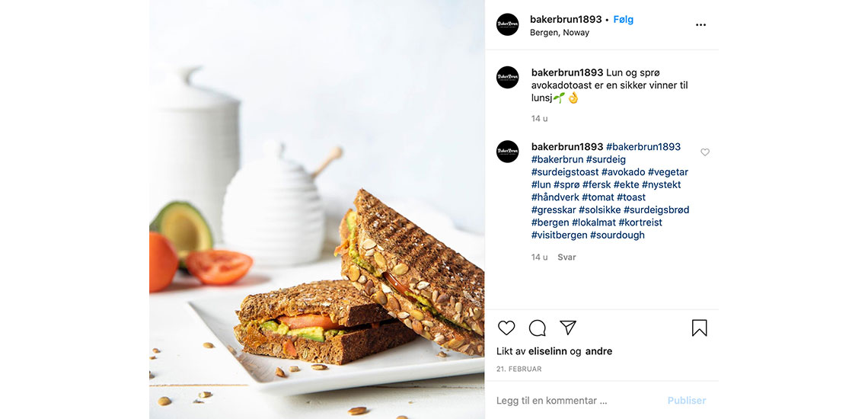Focus the 'Legg til en kommentar' field
This screenshot has height=419, width=868.
click(x=576, y=400)
